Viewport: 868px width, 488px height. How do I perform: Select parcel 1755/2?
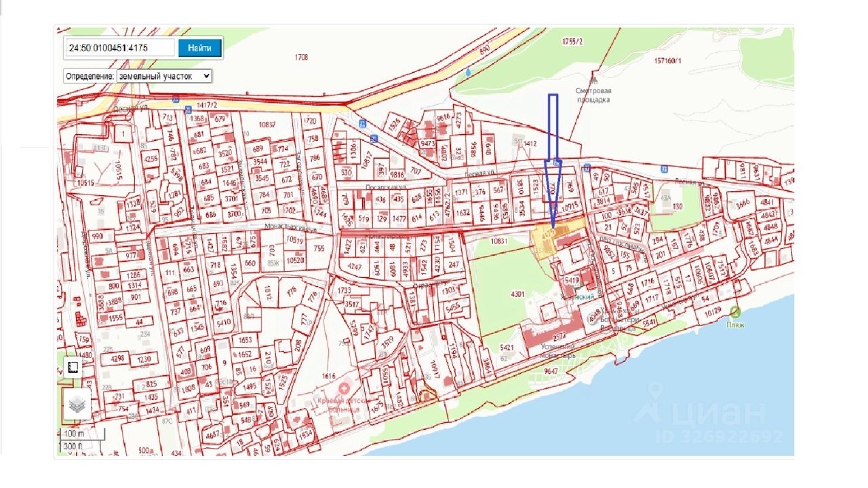click(x=572, y=41)
